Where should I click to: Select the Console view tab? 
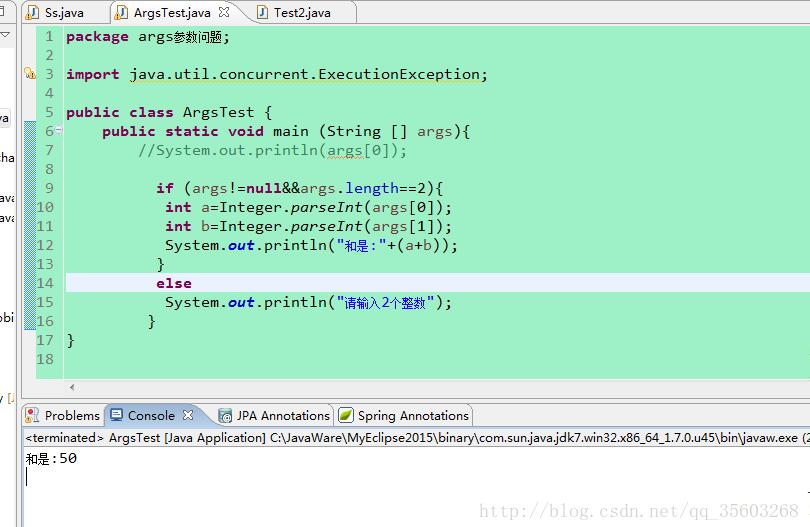(151, 415)
